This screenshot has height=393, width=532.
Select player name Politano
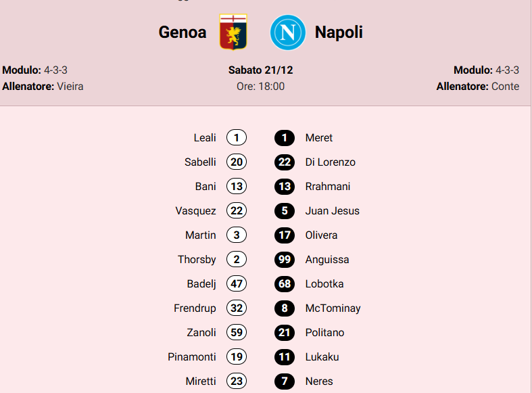[x=324, y=333]
